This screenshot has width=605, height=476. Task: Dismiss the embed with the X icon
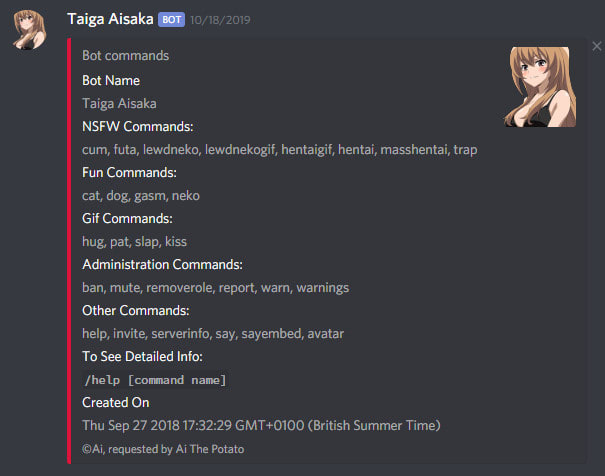597,46
